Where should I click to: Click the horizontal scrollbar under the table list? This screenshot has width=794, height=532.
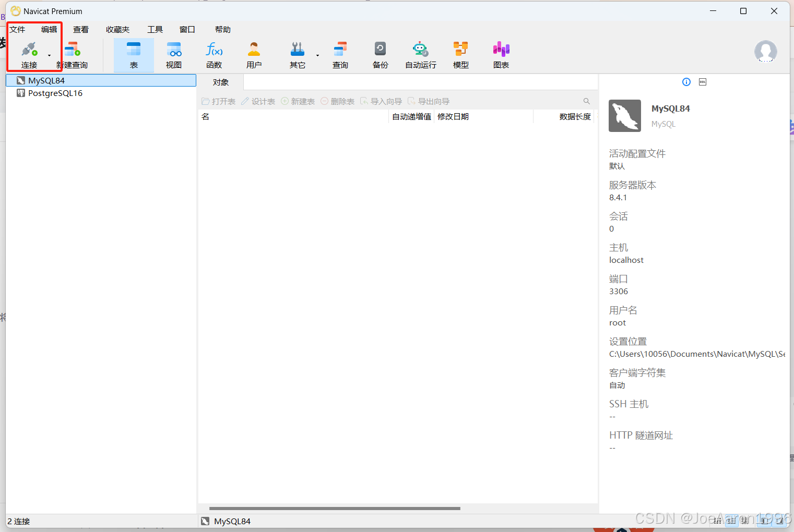pos(335,508)
